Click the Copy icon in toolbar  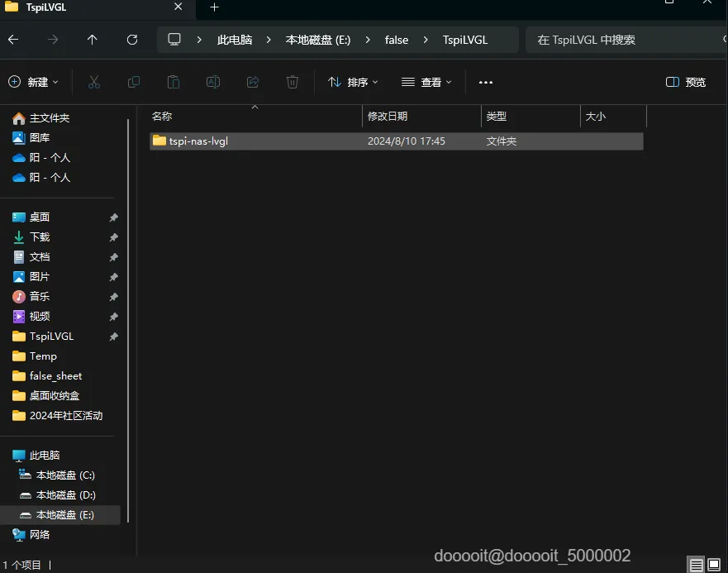tap(134, 82)
